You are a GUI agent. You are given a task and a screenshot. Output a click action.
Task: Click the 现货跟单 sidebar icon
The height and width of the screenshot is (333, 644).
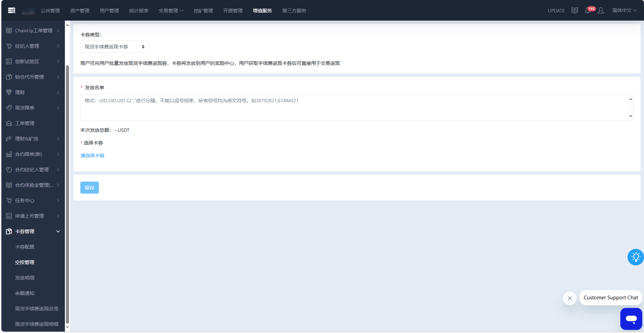[9, 108]
